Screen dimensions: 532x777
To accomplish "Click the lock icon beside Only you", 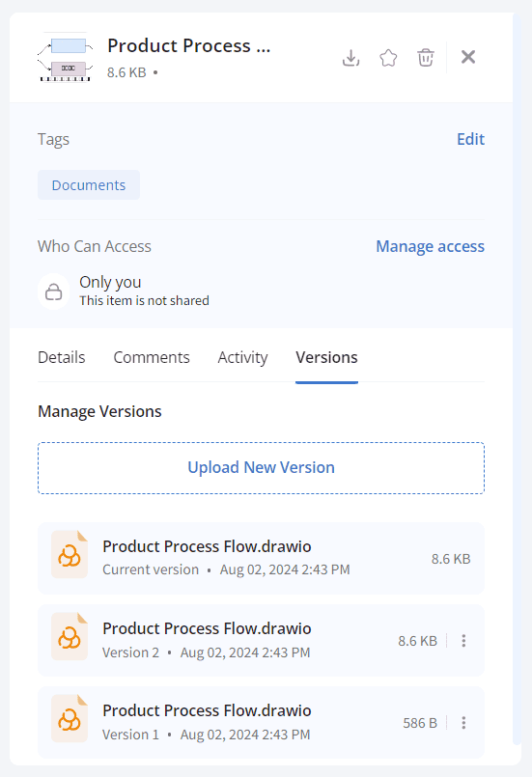I will (53, 291).
